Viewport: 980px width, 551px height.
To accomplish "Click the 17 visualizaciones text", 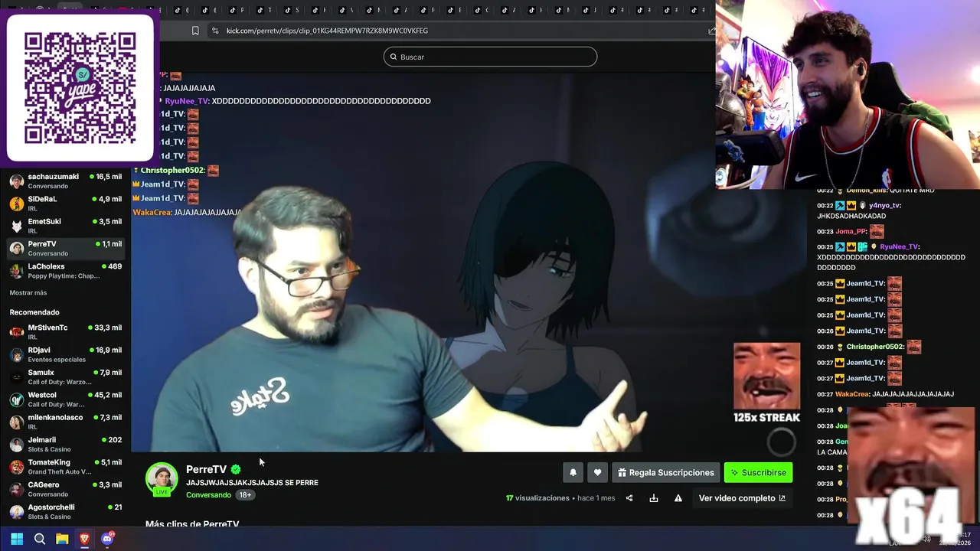I will (x=537, y=498).
